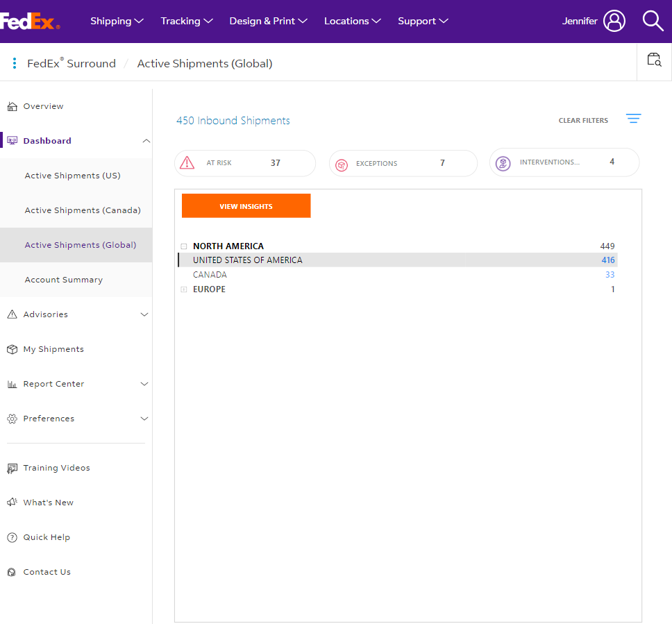Click the Advisories triangle icon

[12, 314]
